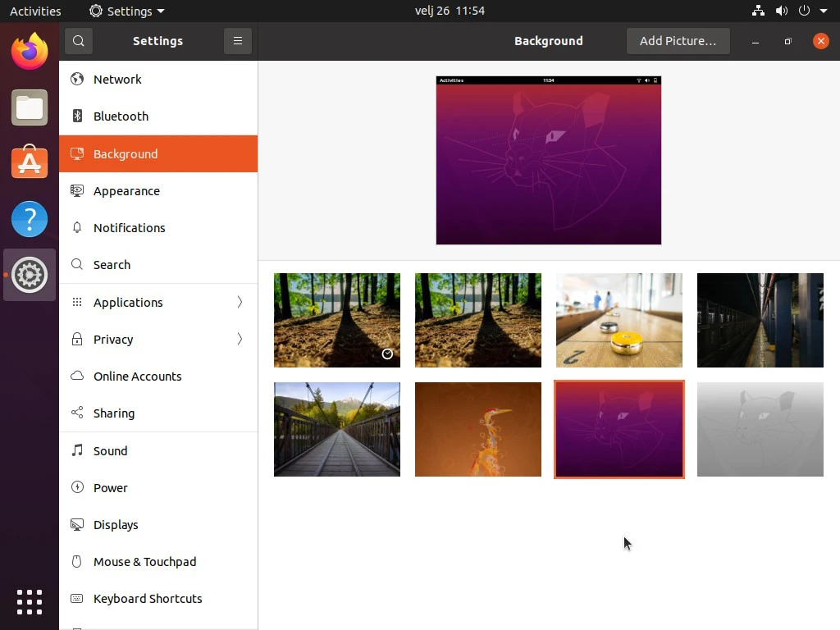Open the system status menu dropdown arrow

(825, 11)
